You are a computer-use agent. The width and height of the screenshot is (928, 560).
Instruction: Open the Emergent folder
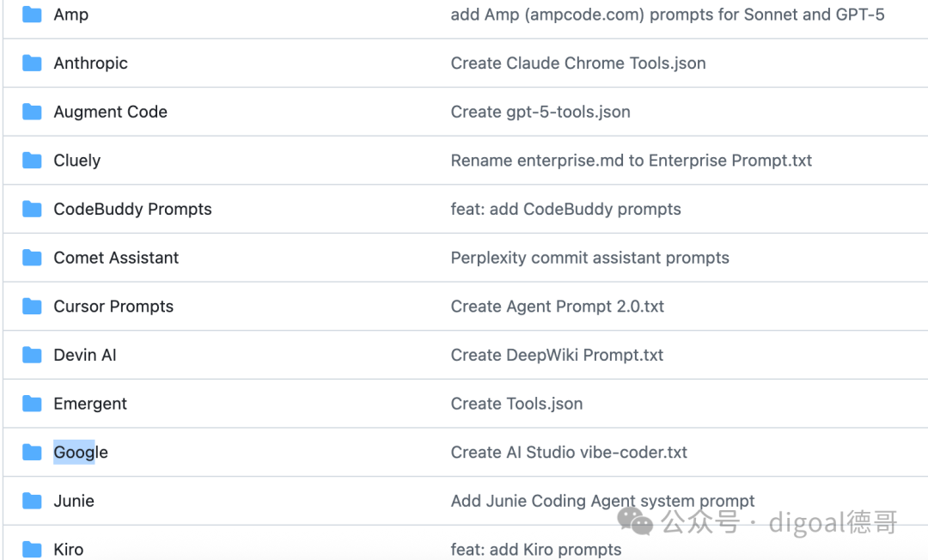coord(90,404)
